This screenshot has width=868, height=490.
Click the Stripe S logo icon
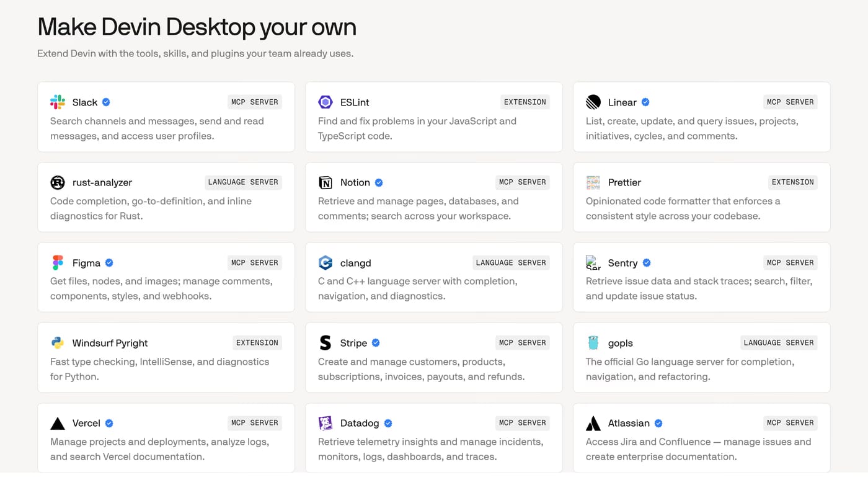(325, 343)
